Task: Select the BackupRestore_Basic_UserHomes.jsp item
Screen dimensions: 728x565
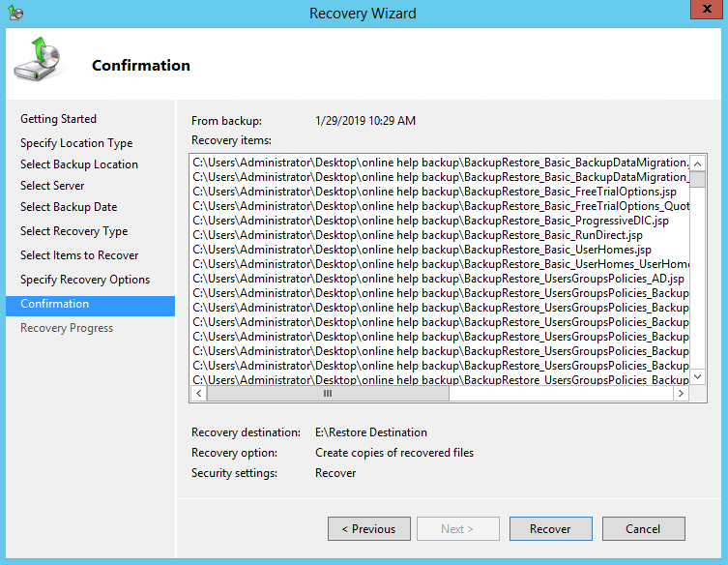Action: pyautogui.click(x=422, y=250)
